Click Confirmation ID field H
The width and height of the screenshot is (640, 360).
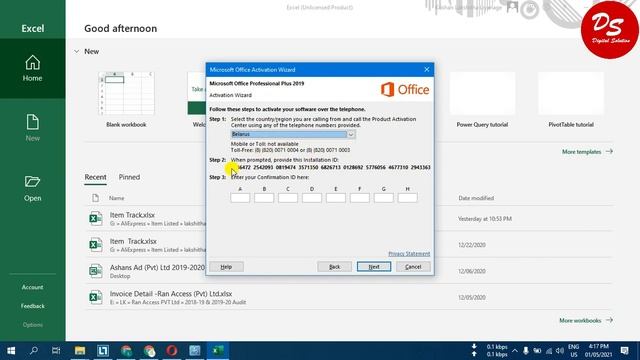[x=407, y=198]
